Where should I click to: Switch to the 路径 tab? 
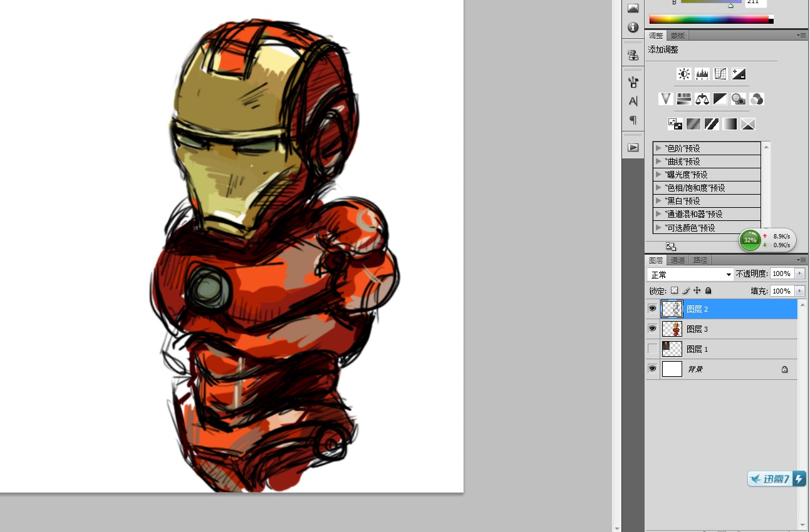click(700, 260)
